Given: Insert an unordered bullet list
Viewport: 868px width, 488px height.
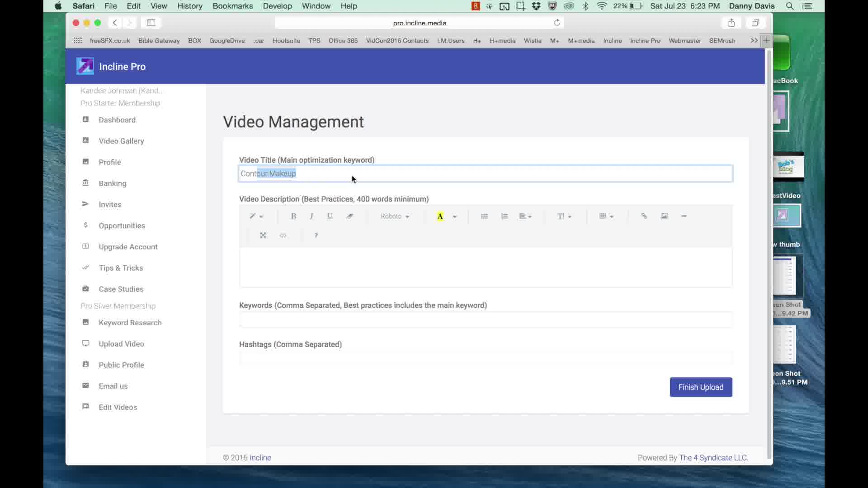Looking at the screenshot, I should pos(485,216).
